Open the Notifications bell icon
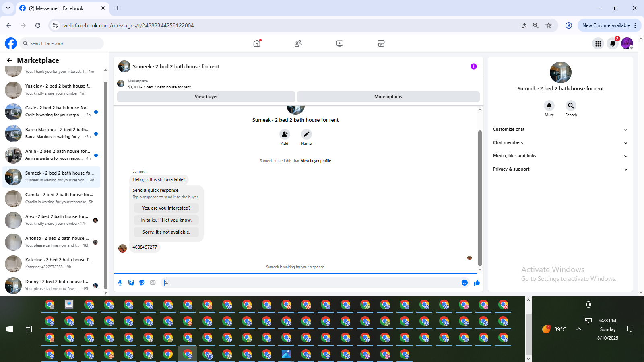 [613, 43]
